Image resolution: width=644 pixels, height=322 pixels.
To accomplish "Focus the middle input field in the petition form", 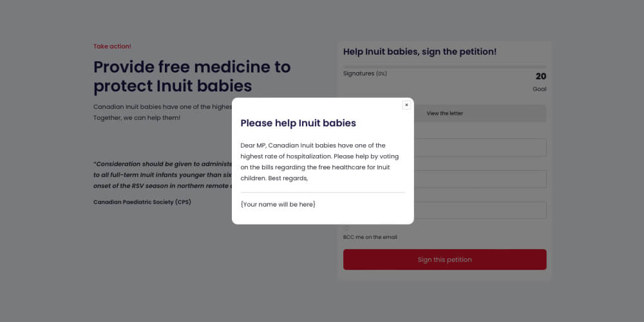I will click(480, 179).
